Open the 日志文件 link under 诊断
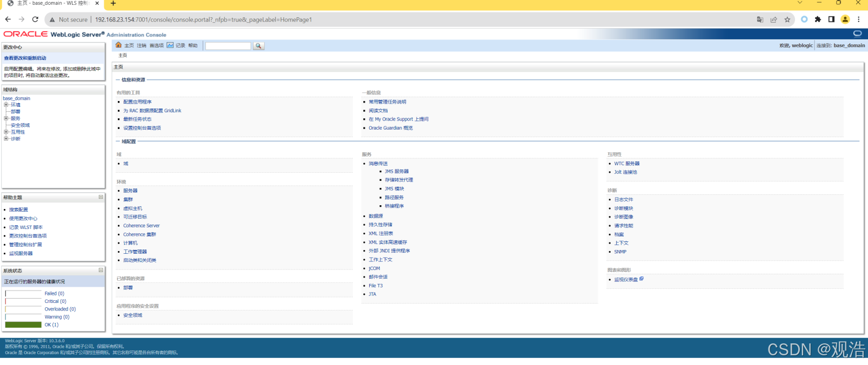This screenshot has height=365, width=868. pos(624,199)
